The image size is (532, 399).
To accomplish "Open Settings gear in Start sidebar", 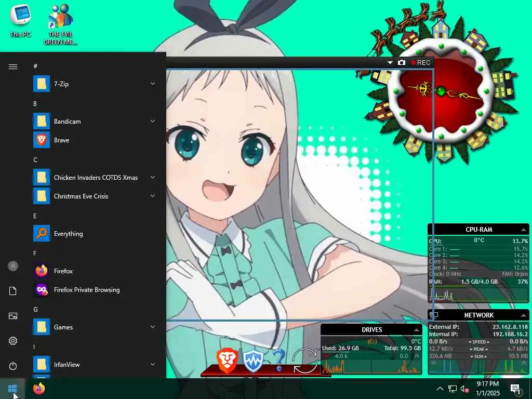I will coord(13,341).
